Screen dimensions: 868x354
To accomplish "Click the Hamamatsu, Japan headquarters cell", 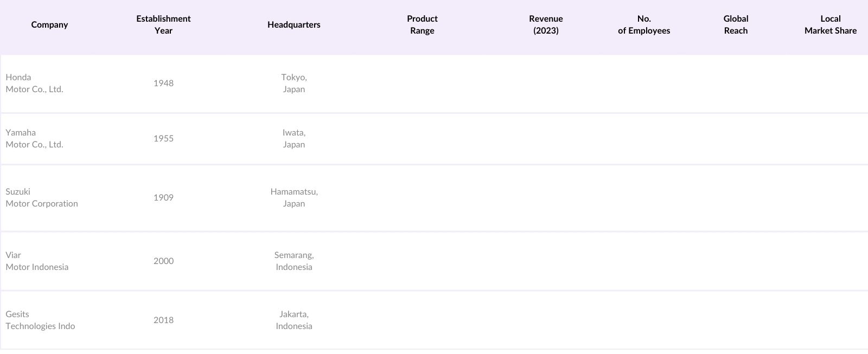I will coord(293,198).
